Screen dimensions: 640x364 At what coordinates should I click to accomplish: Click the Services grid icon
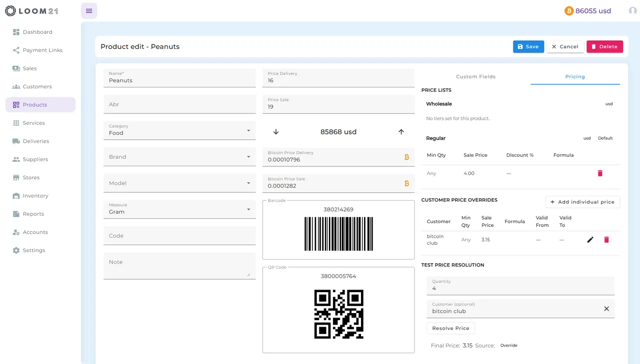(x=16, y=123)
